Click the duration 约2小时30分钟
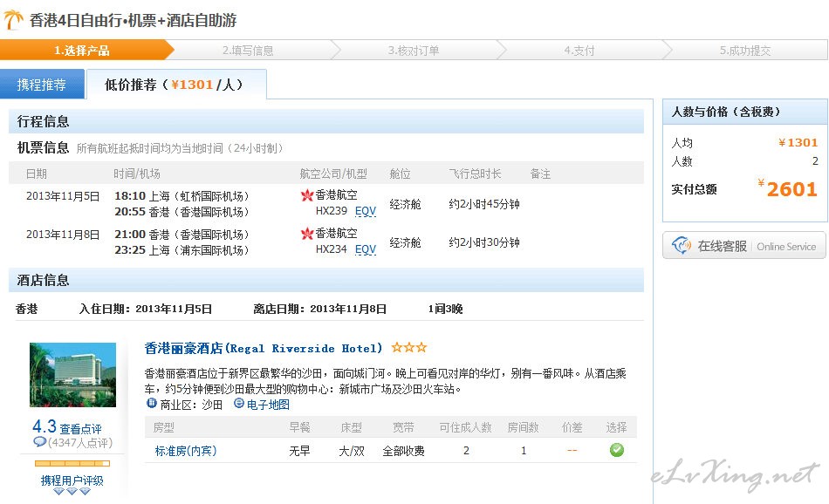The image size is (829, 504). click(x=484, y=242)
